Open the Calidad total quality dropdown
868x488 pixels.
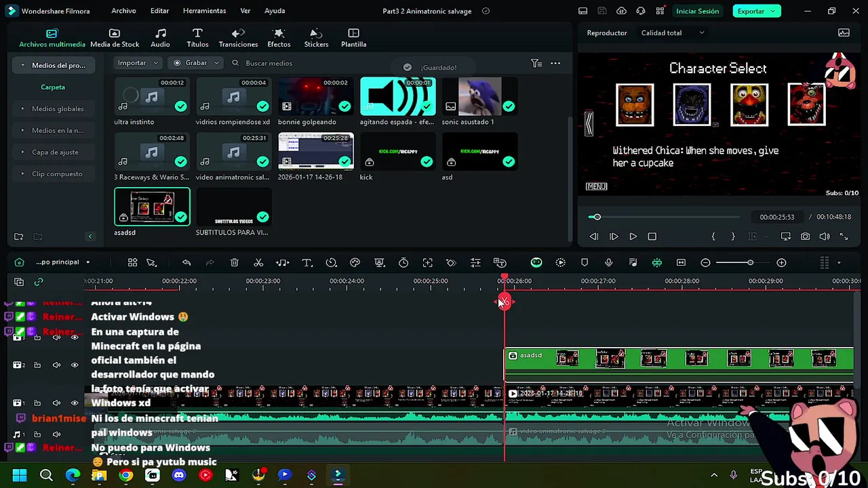(x=673, y=33)
